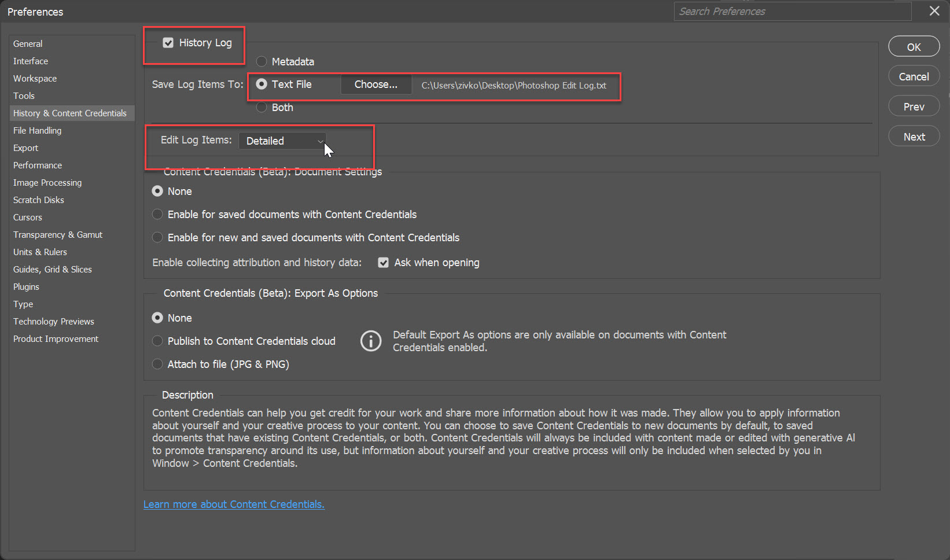Open the Transparency & Gamut section
Screen dimensions: 950x560
pyautogui.click(x=57, y=234)
